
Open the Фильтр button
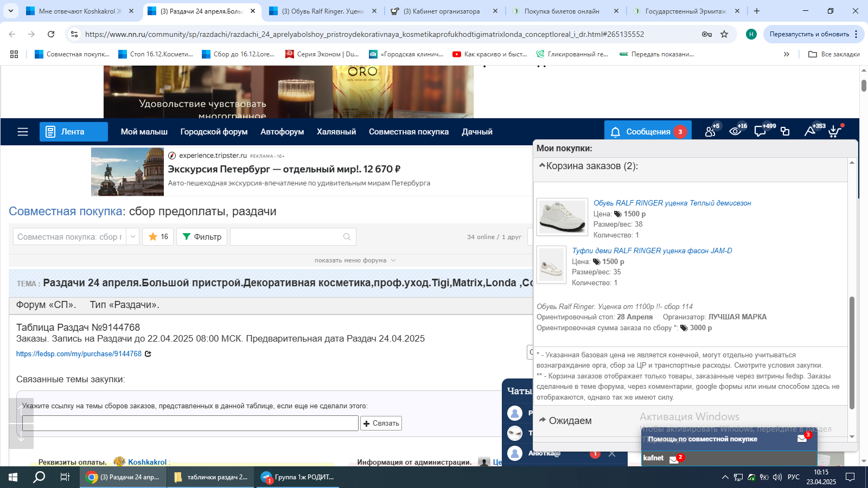202,236
